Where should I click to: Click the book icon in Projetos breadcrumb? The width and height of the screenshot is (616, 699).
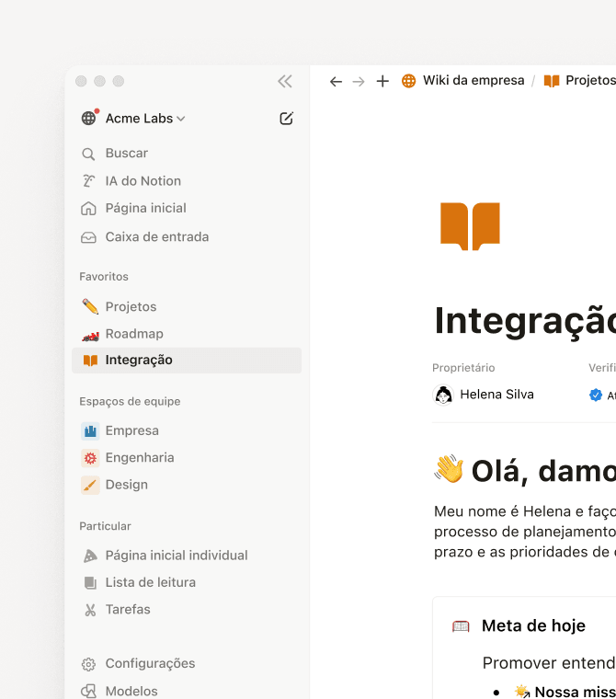[x=552, y=81]
